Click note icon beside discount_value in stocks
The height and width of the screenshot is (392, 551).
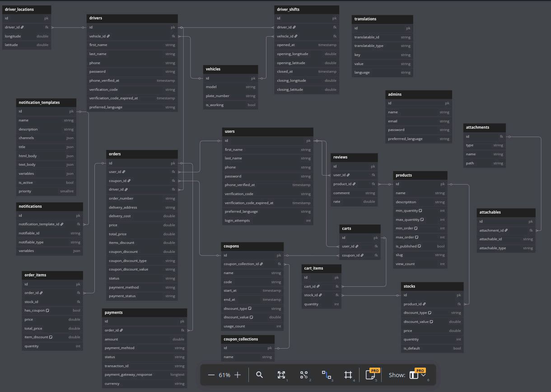click(x=431, y=322)
